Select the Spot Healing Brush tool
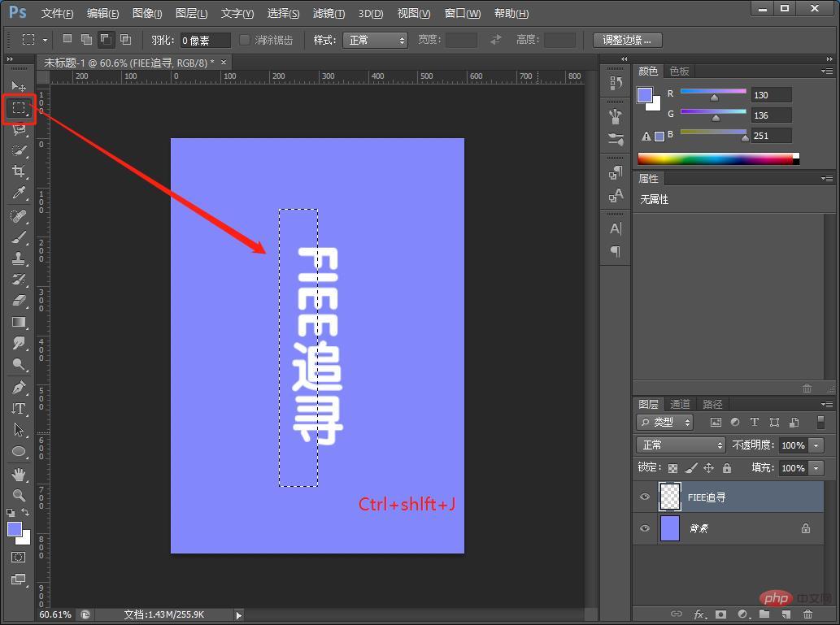Viewport: 840px width, 625px height. pyautogui.click(x=19, y=216)
